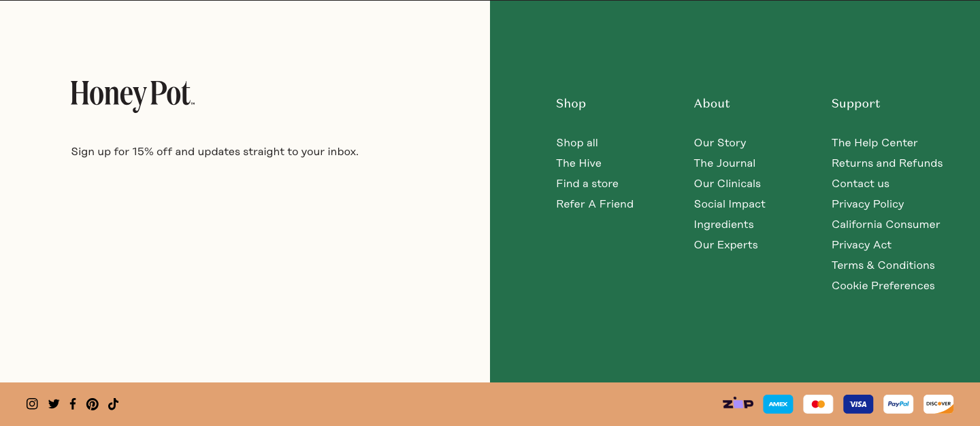Open Find a store link
Screen dimensions: 980x426
pyautogui.click(x=587, y=184)
